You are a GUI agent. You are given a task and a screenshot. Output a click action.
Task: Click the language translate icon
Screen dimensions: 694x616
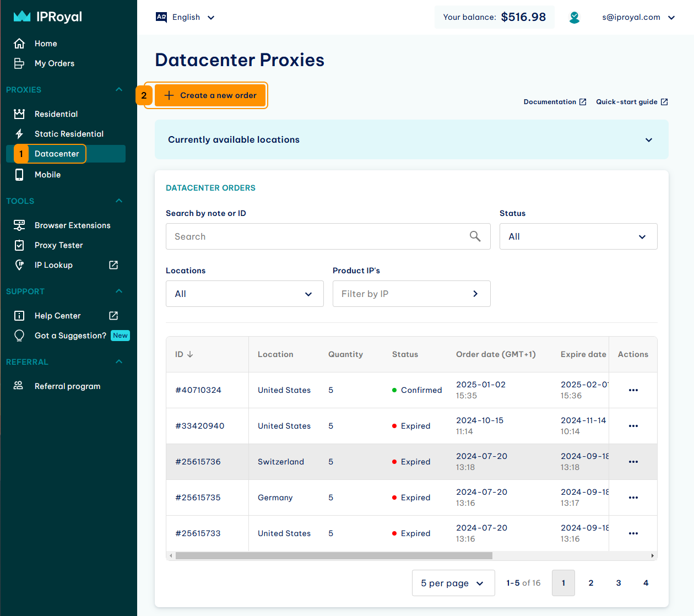(x=161, y=17)
